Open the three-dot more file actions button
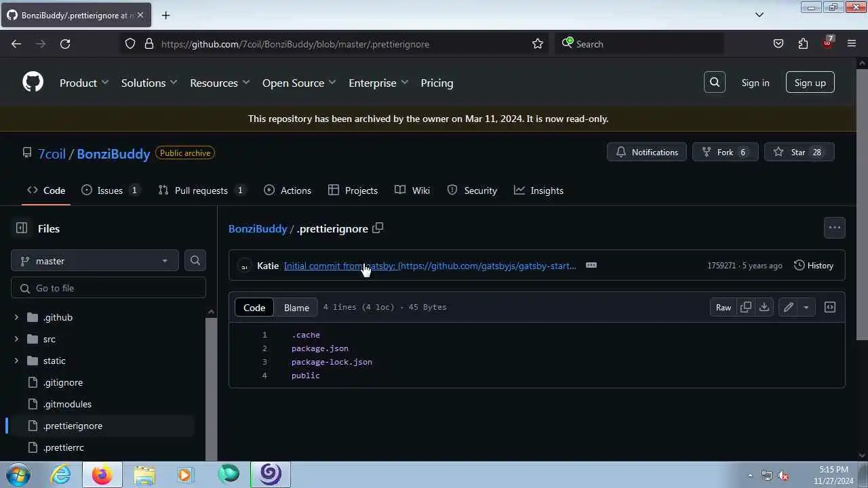 coord(834,228)
